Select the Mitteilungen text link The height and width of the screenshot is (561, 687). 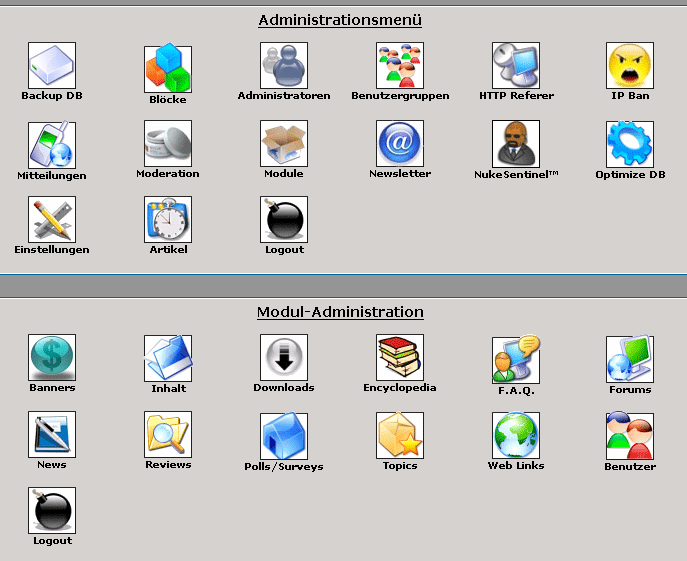52,176
